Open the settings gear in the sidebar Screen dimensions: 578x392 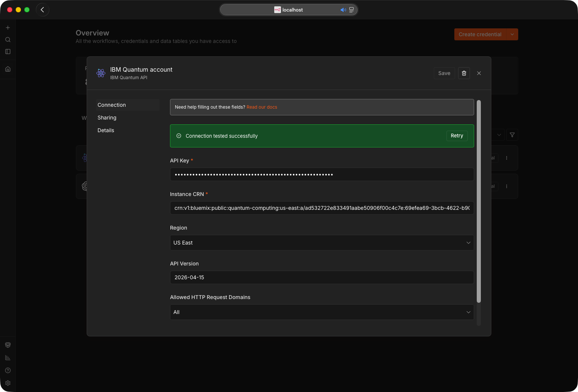tap(8, 383)
